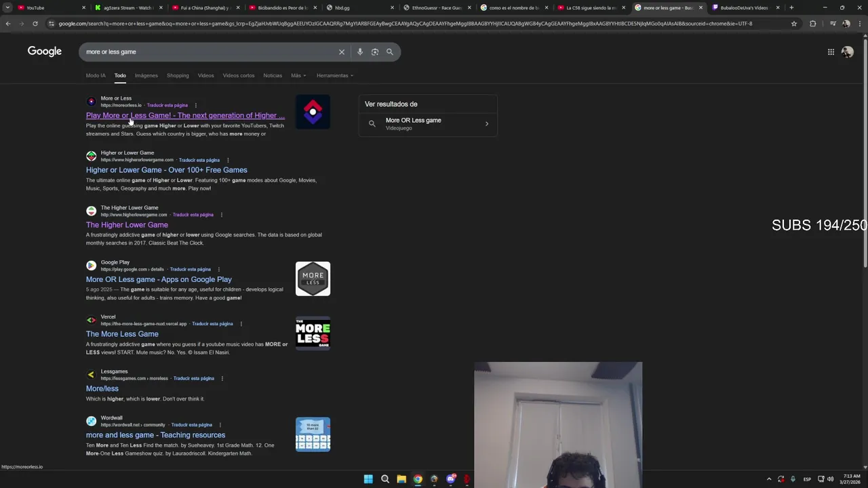Open Chrome extensions puzzle icon
Screen dimensions: 868x488
[x=813, y=24]
